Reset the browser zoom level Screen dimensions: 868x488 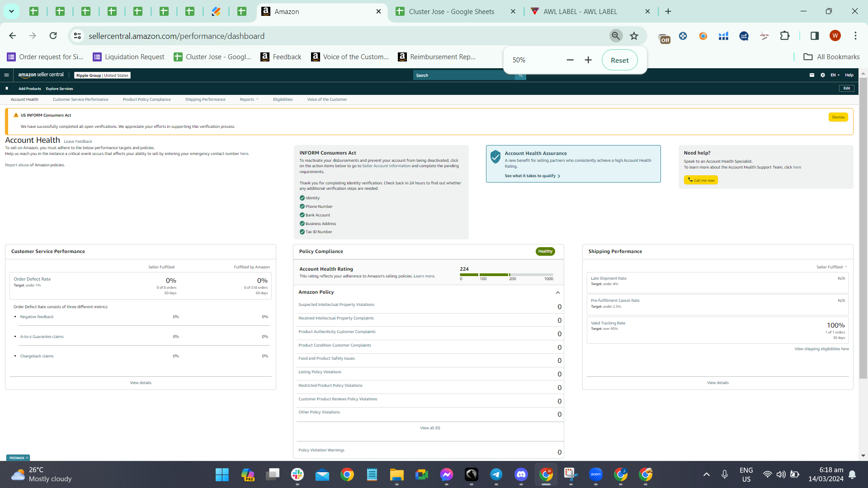click(x=619, y=60)
